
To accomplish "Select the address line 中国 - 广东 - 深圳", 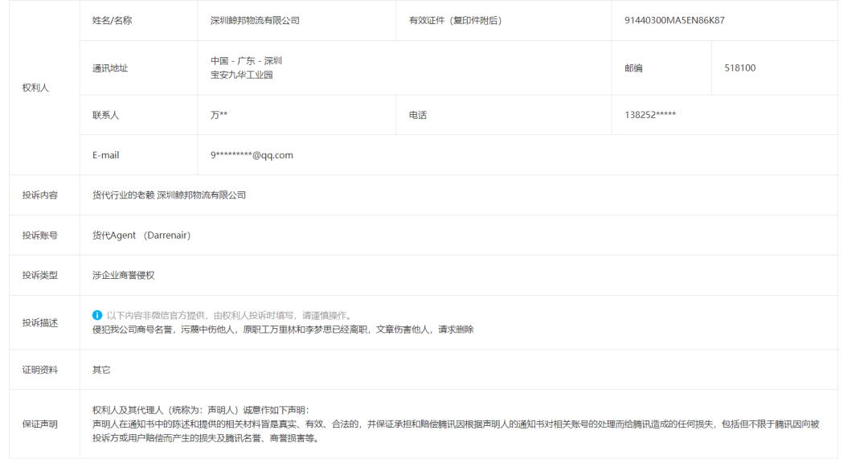I will (x=246, y=61).
